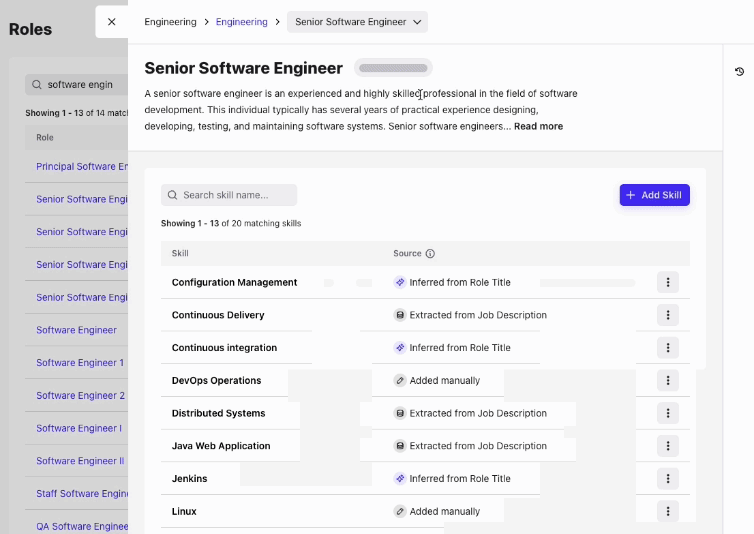Open QA Software Engineer role
Viewport: 754px width, 534px height.
pos(82,526)
